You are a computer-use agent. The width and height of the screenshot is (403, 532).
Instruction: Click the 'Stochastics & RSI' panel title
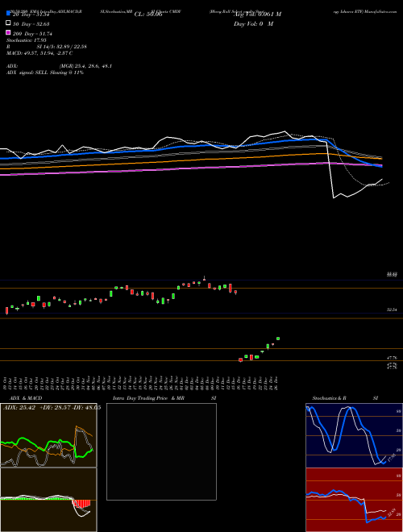[x=345, y=398]
